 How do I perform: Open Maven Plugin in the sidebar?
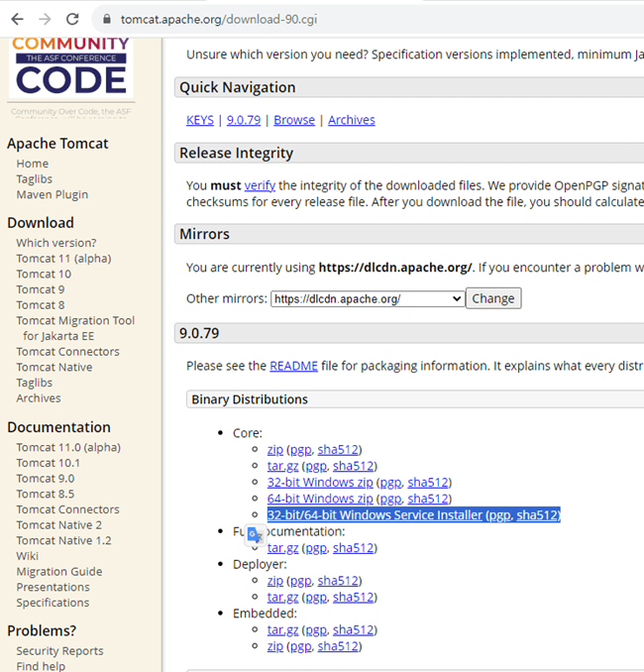pyautogui.click(x=53, y=194)
